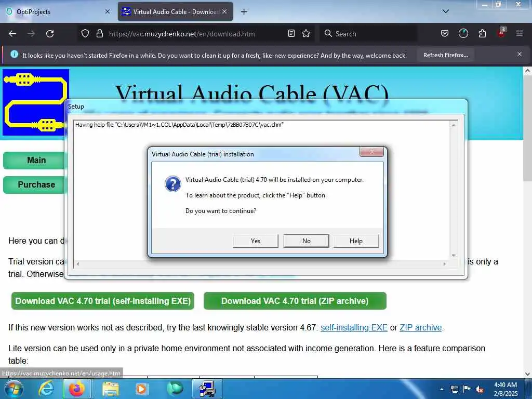Viewport: 532px width, 399px height.
Task: Launch Internet Explorer from taskbar
Action: tap(46, 389)
